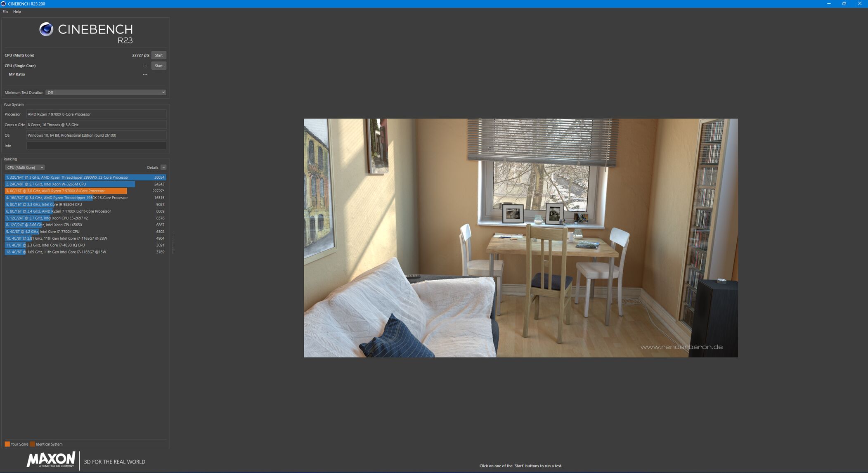Click the Identical System legend swatch
This screenshot has width=868, height=473.
tap(32, 444)
